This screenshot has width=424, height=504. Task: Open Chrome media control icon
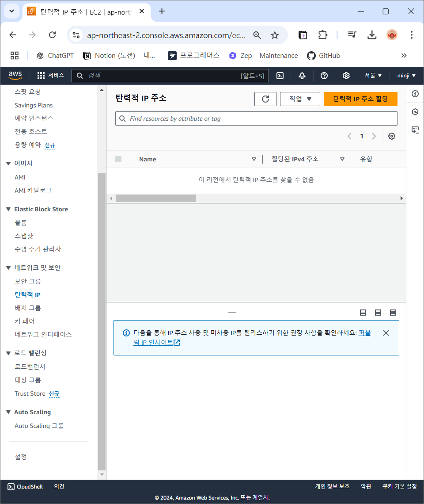click(x=352, y=34)
